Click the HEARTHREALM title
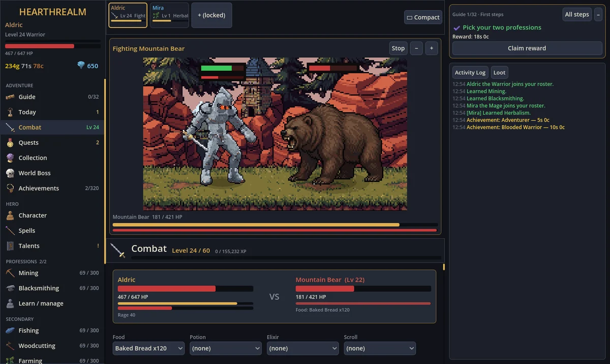 point(53,12)
